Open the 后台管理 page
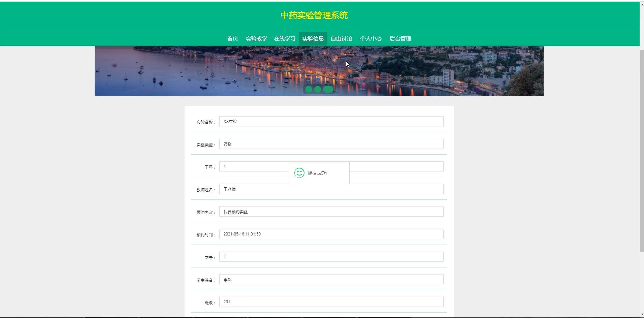 pyautogui.click(x=400, y=39)
